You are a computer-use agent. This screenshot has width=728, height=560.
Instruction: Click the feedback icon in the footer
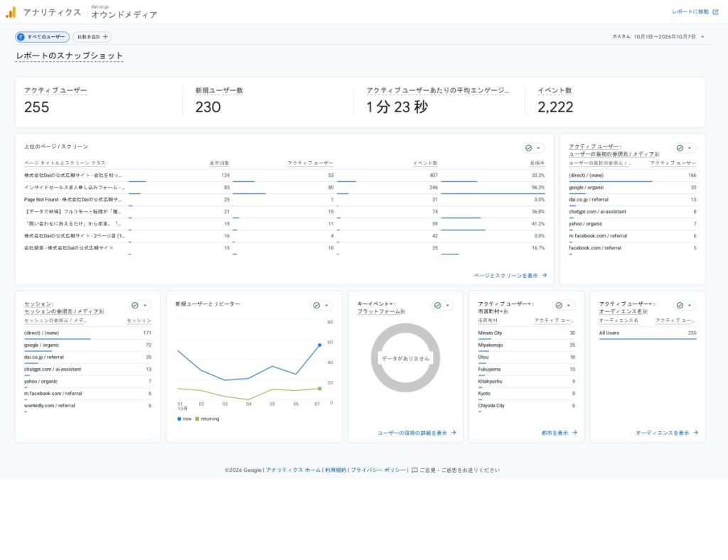coord(414,470)
